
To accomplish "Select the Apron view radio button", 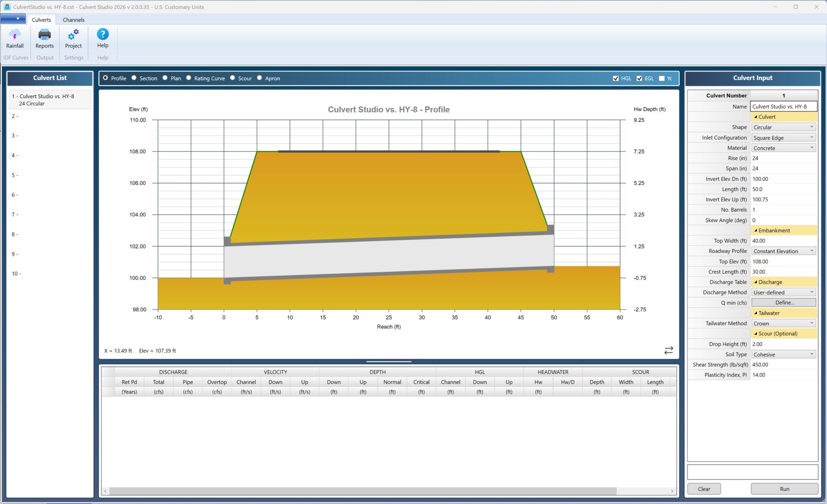I will 260,78.
